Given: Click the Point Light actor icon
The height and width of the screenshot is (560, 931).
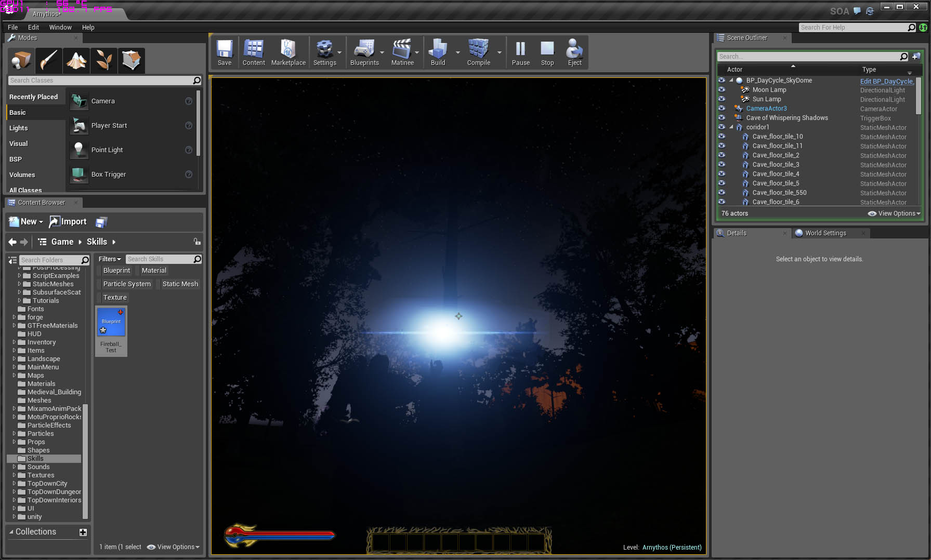Looking at the screenshot, I should point(79,150).
